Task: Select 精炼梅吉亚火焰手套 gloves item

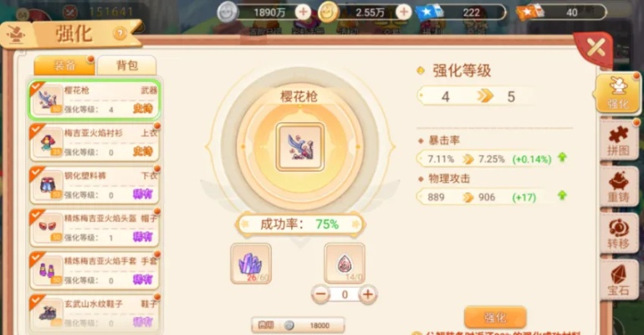Action: click(95, 271)
